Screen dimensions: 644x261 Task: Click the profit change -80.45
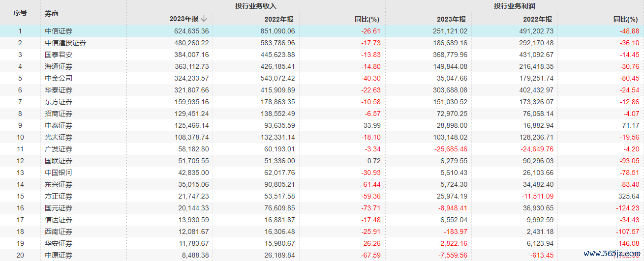click(630, 78)
